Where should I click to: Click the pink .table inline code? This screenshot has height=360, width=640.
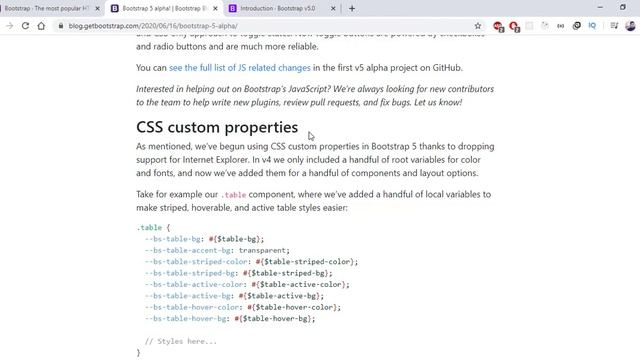[x=233, y=195]
